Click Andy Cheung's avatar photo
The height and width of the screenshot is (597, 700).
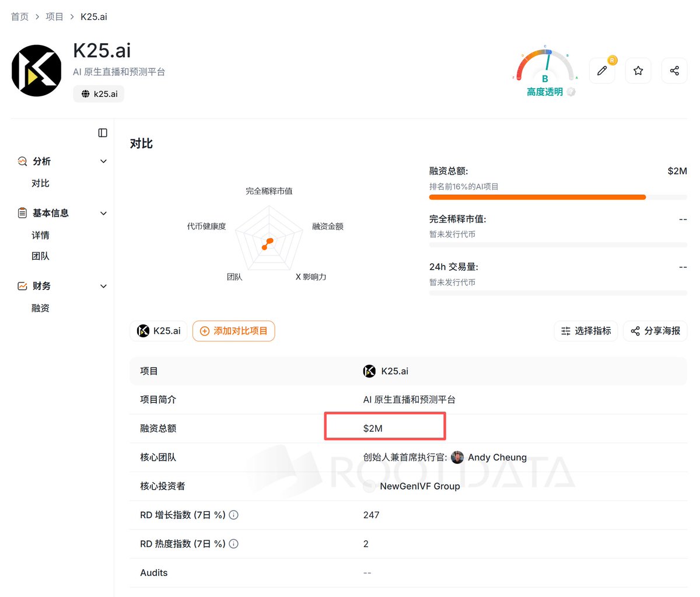pyautogui.click(x=457, y=457)
